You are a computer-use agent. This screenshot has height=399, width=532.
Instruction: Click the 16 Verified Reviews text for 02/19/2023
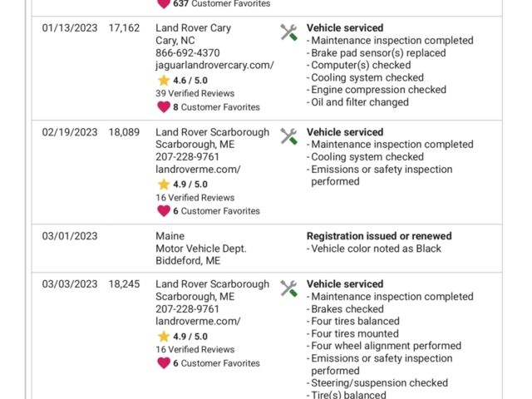[195, 198]
